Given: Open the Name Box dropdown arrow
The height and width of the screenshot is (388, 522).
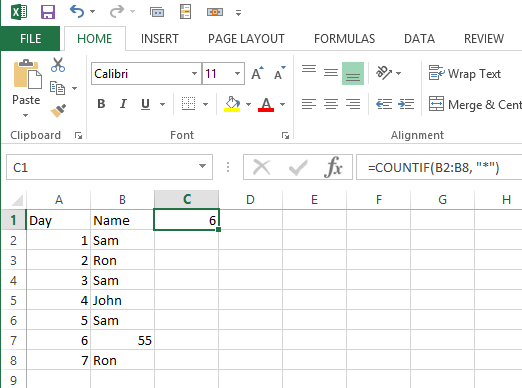Looking at the screenshot, I should [x=202, y=166].
